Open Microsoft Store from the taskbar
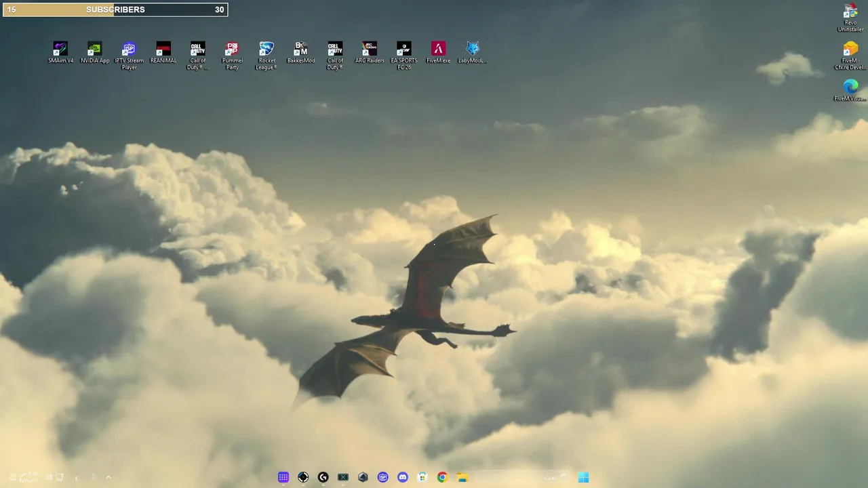 click(x=422, y=477)
